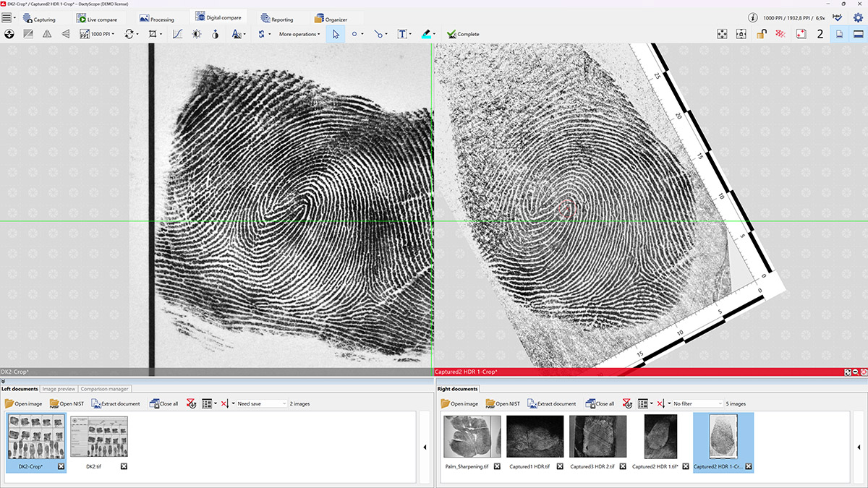The height and width of the screenshot is (488, 868).
Task: Toggle the unlocked padlock icon
Action: 762,34
